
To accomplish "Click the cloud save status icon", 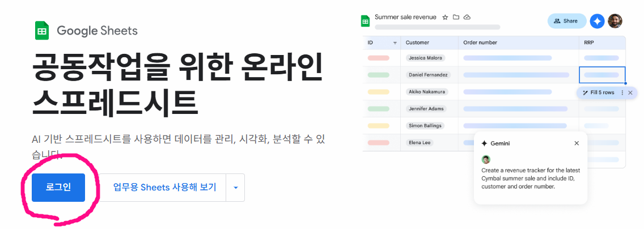I will click(x=467, y=17).
